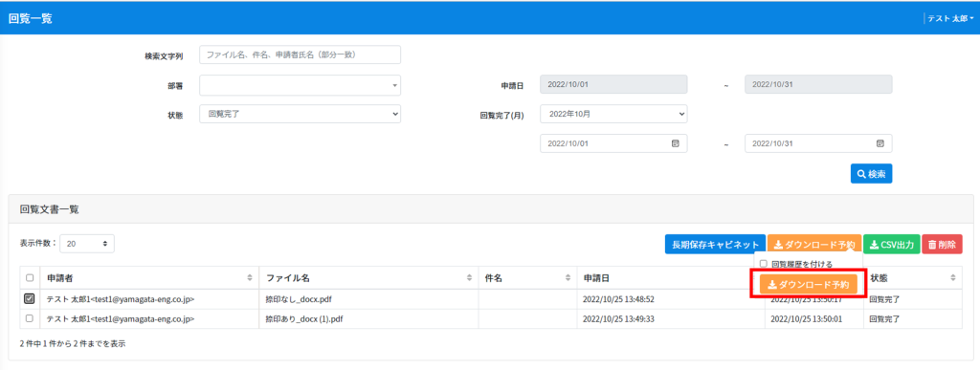Click the green CSV出力 button

891,245
